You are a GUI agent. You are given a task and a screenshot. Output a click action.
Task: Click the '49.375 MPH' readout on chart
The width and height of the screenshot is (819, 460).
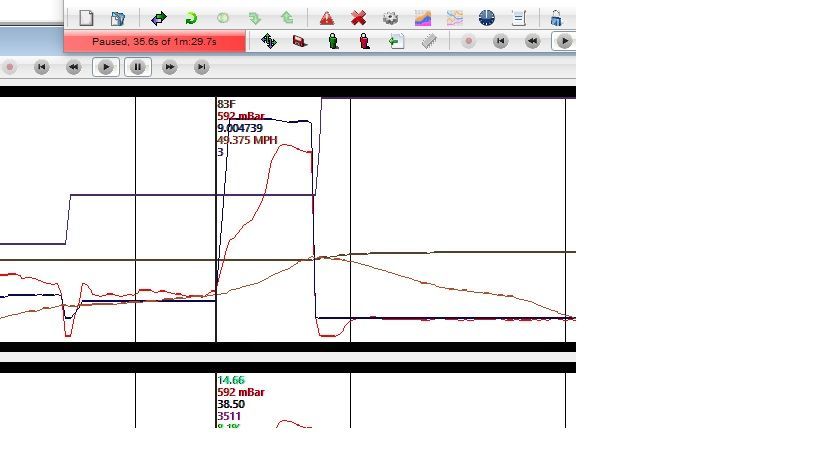tap(246, 140)
